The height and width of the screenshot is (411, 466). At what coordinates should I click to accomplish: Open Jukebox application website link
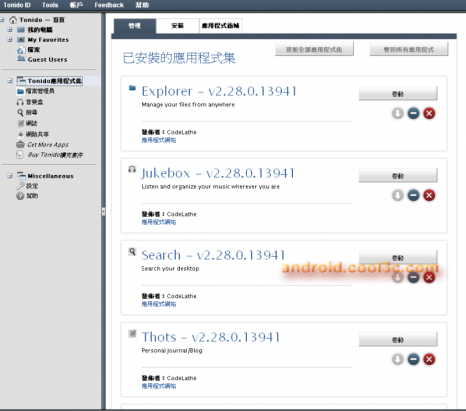coord(159,222)
